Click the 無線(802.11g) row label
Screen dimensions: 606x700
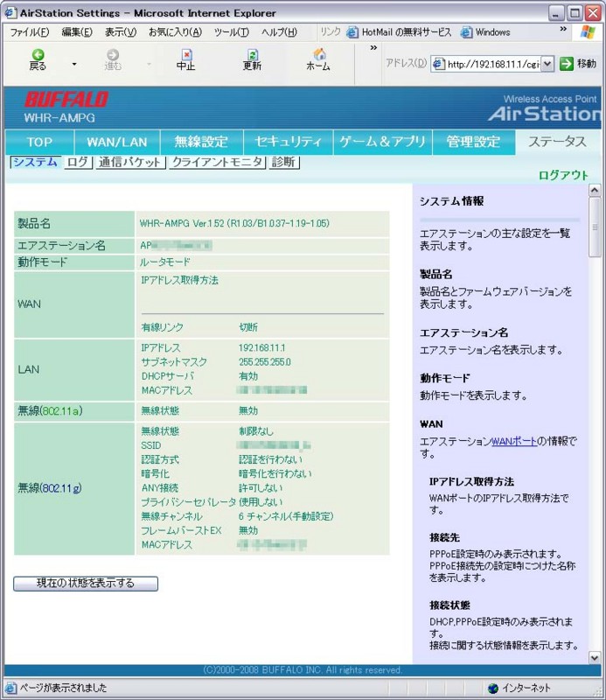50,488
